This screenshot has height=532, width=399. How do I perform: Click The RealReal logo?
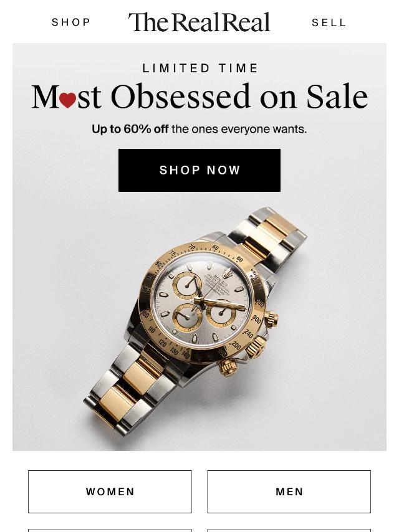point(199,22)
